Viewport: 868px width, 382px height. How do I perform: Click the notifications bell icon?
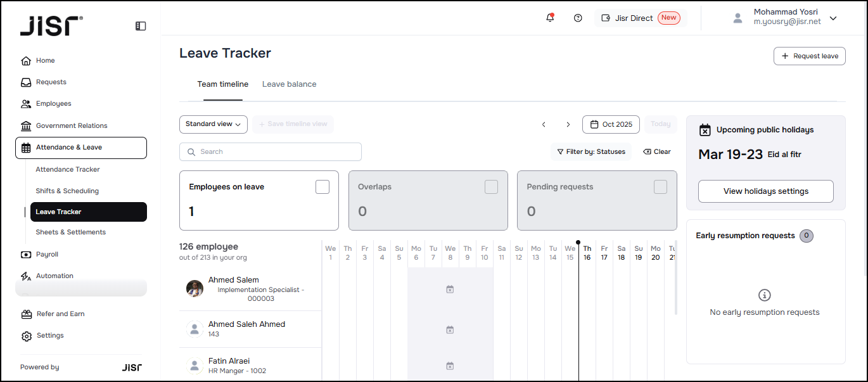tap(550, 18)
